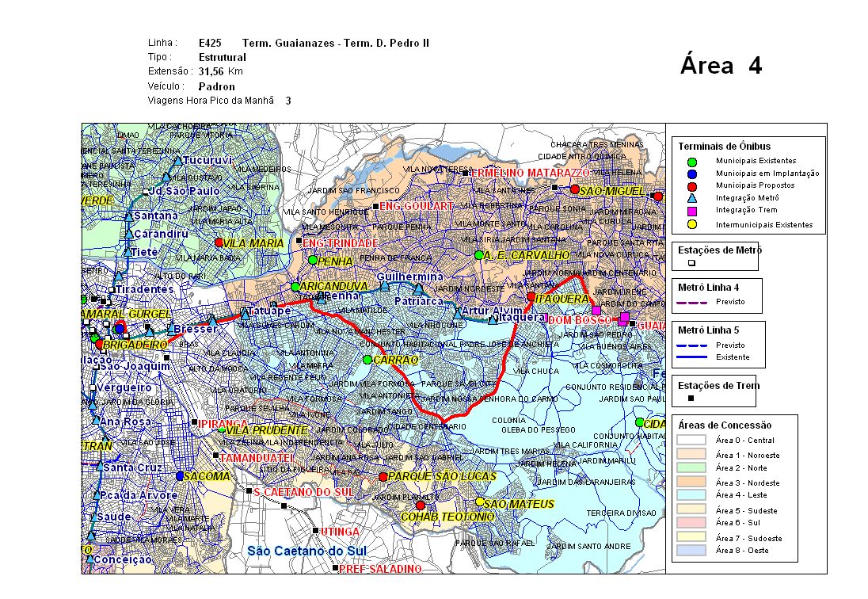Image resolution: width=868 pixels, height=599 pixels.
Task: Click the route name 'Term. Guaianazes - Term. D. Pedro II'
Action: 336,43
